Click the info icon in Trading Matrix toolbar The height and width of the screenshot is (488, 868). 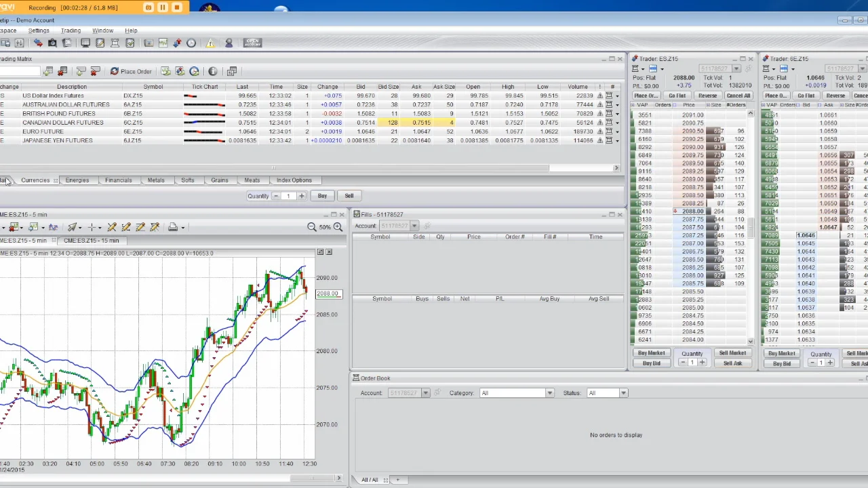pos(213,71)
